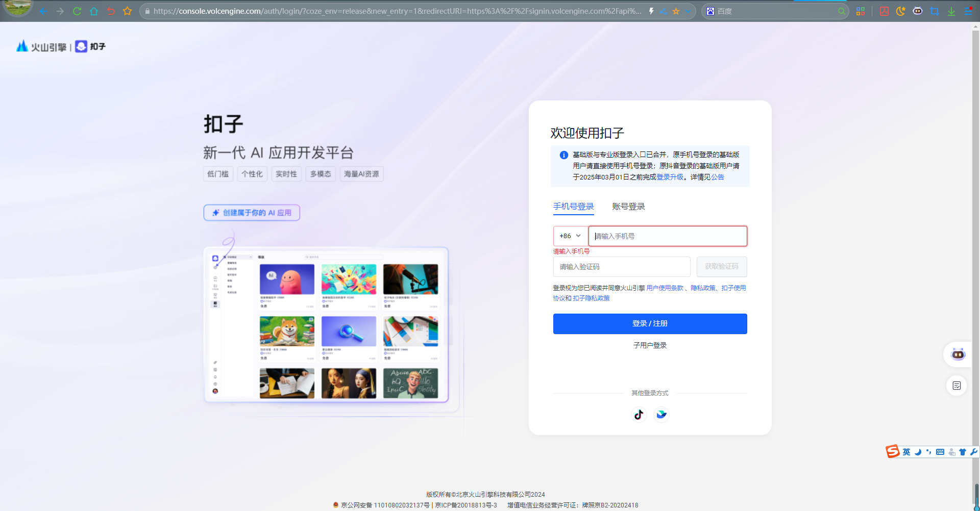Expand the +86 country code dropdown
Image resolution: width=980 pixels, height=511 pixels.
click(x=570, y=236)
